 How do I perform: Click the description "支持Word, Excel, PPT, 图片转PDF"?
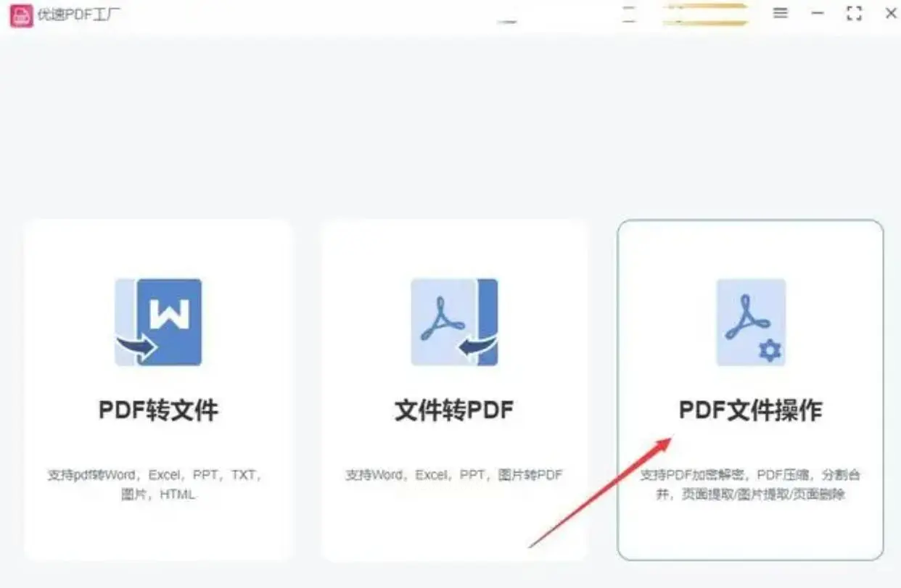tap(454, 476)
